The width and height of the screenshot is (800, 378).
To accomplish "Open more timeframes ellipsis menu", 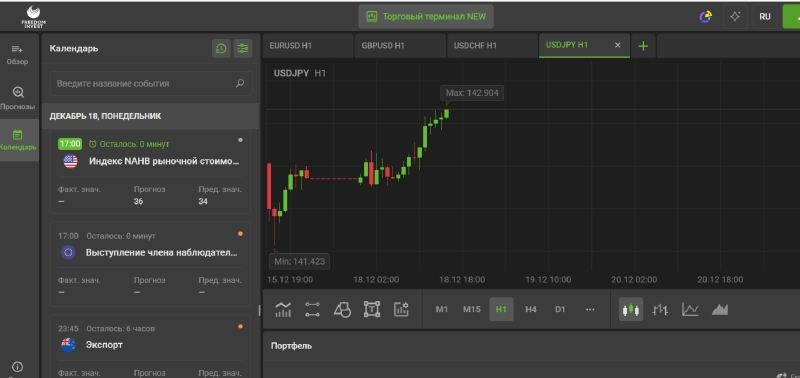I will [x=590, y=309].
